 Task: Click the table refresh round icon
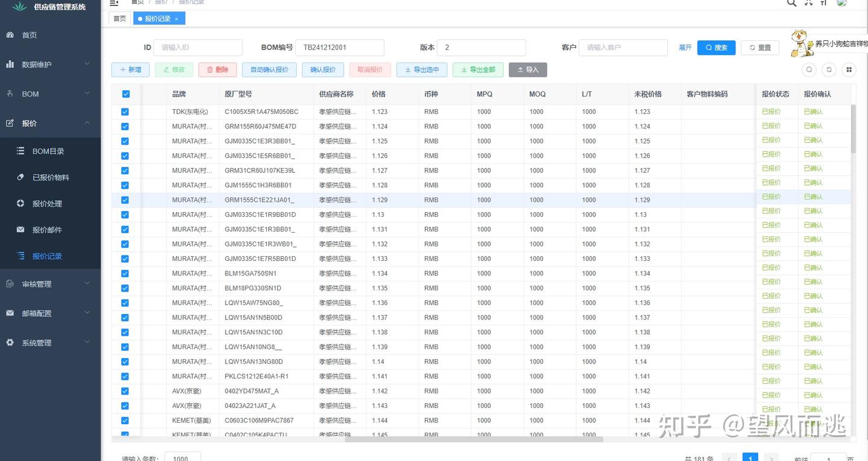829,70
